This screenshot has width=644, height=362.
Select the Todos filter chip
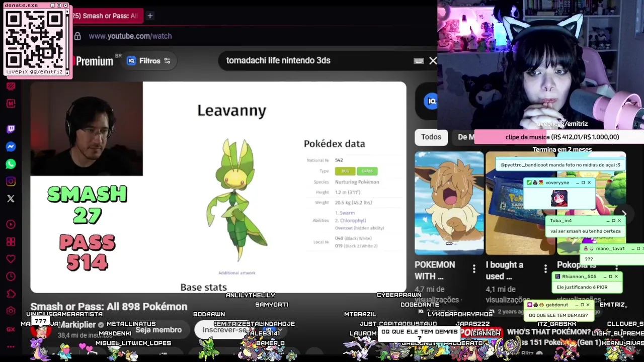[431, 137]
